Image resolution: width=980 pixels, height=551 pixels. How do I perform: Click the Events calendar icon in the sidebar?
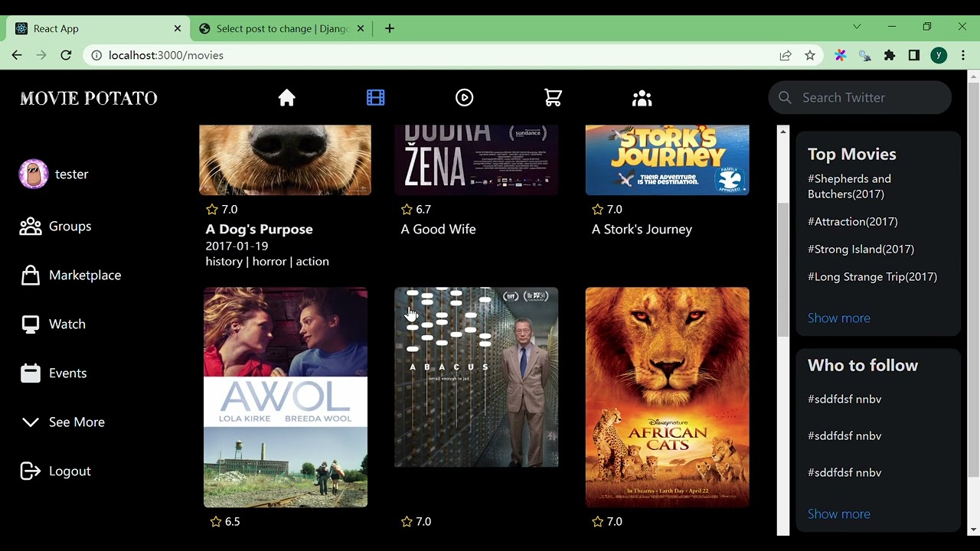tap(31, 373)
